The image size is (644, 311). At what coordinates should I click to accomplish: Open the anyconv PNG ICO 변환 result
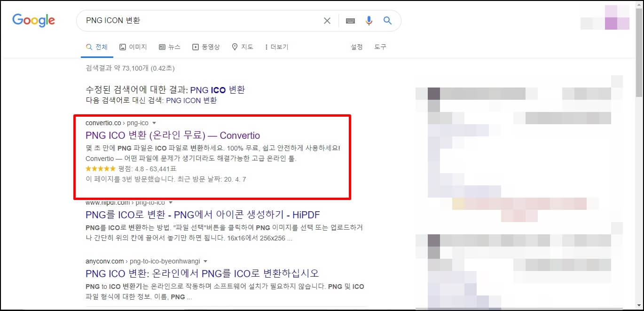(x=202, y=273)
